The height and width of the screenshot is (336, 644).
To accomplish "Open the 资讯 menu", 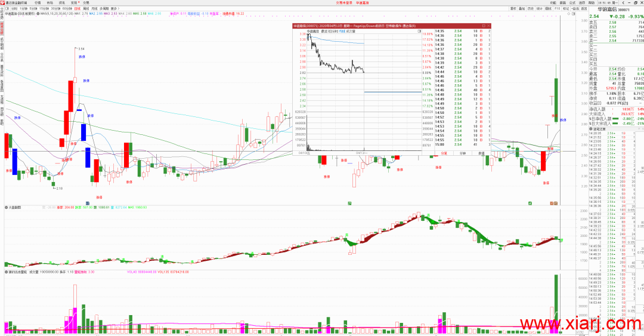I will click(x=61, y=2).
